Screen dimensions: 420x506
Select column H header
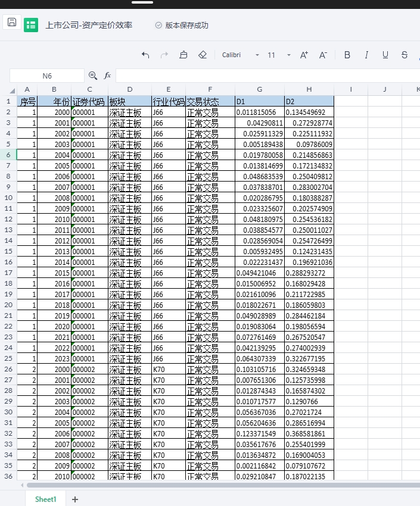click(309, 89)
